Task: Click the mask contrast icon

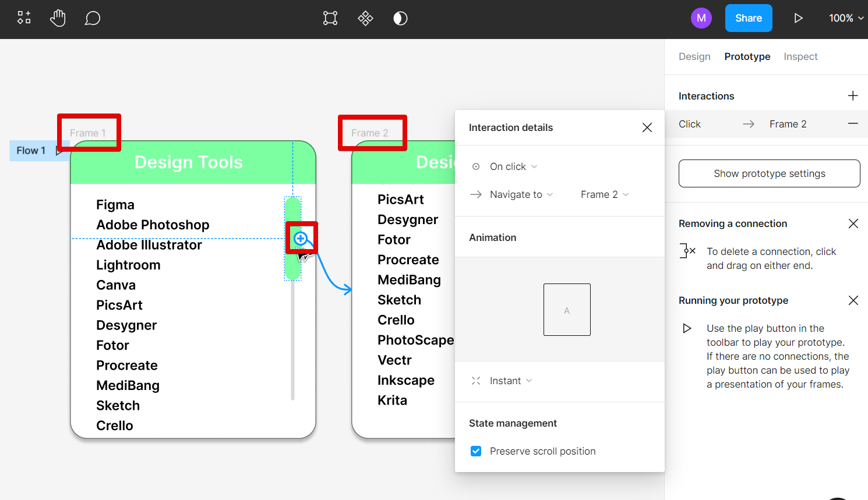Action: 400,19
